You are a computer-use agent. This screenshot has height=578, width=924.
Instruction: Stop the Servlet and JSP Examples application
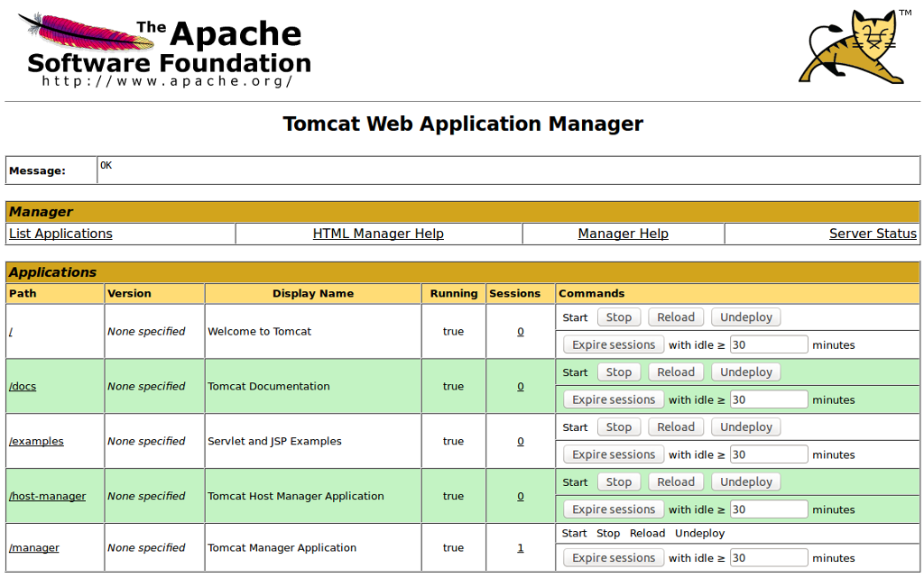(619, 427)
